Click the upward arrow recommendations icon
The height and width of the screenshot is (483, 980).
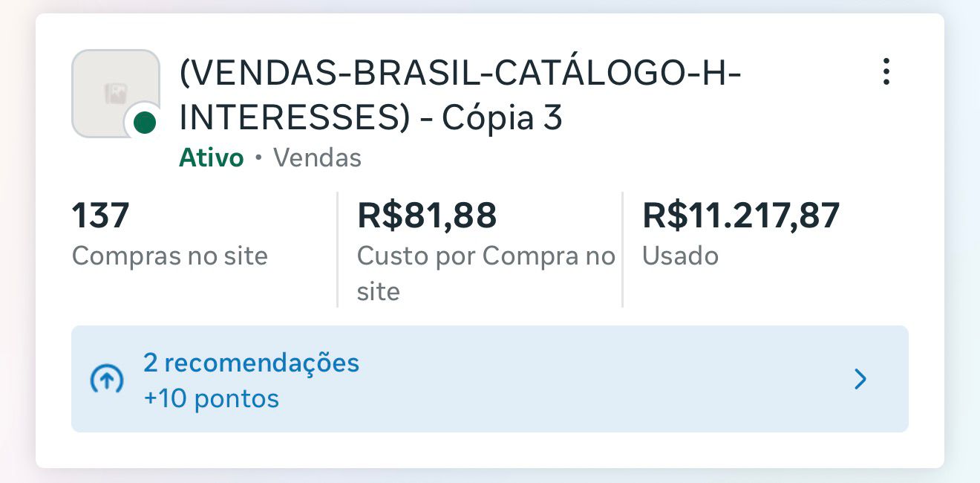tap(106, 380)
